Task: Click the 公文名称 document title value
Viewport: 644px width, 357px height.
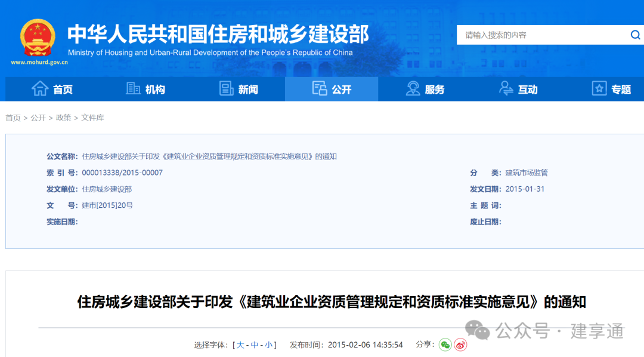Action: (209, 156)
